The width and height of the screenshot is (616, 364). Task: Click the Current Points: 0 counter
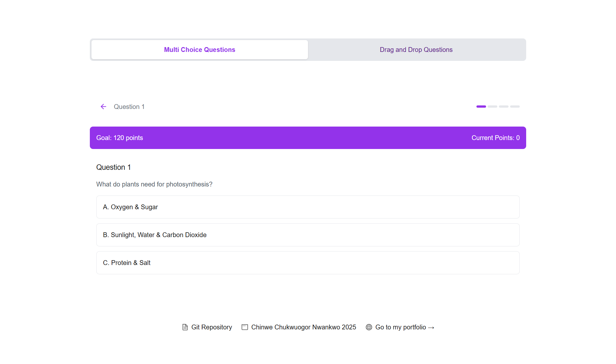click(x=495, y=138)
